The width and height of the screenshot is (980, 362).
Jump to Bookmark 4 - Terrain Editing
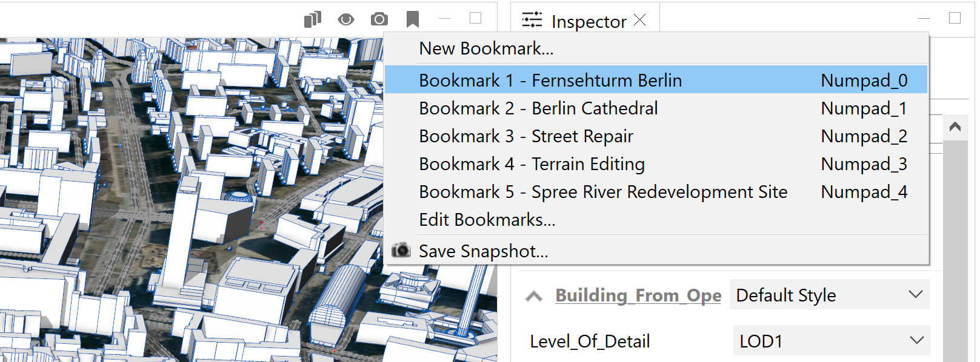click(x=656, y=163)
